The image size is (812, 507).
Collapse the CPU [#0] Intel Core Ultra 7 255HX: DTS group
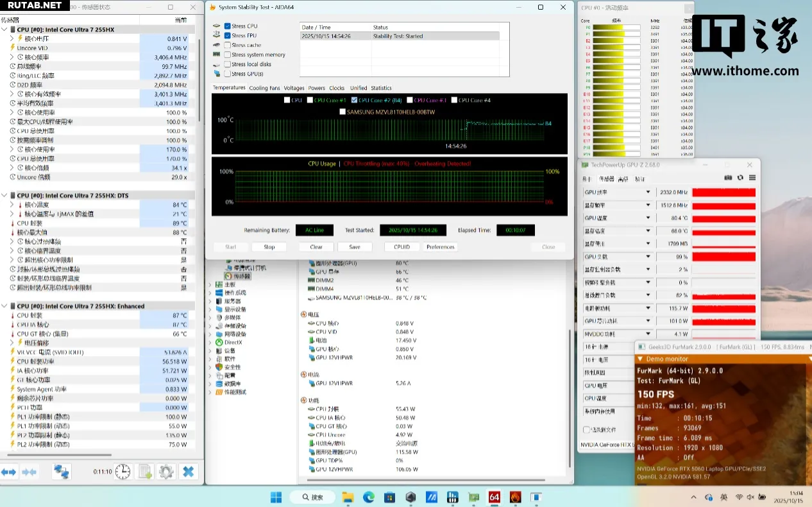click(x=4, y=195)
